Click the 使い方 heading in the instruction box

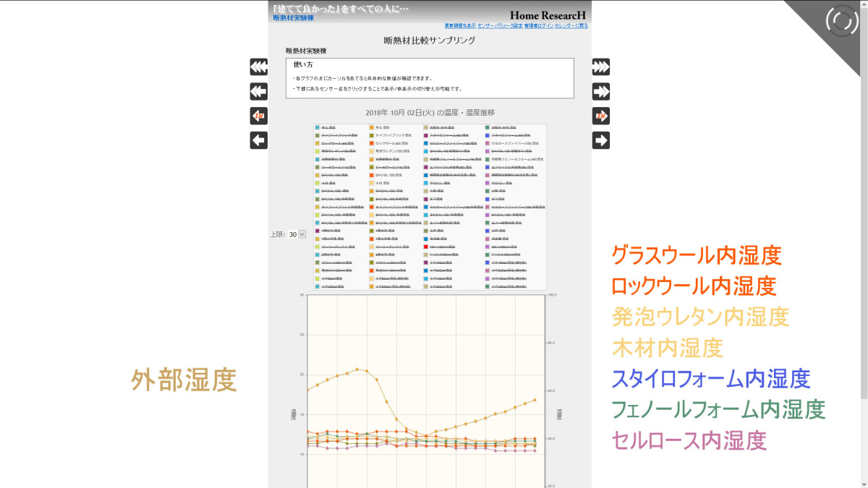coord(303,65)
